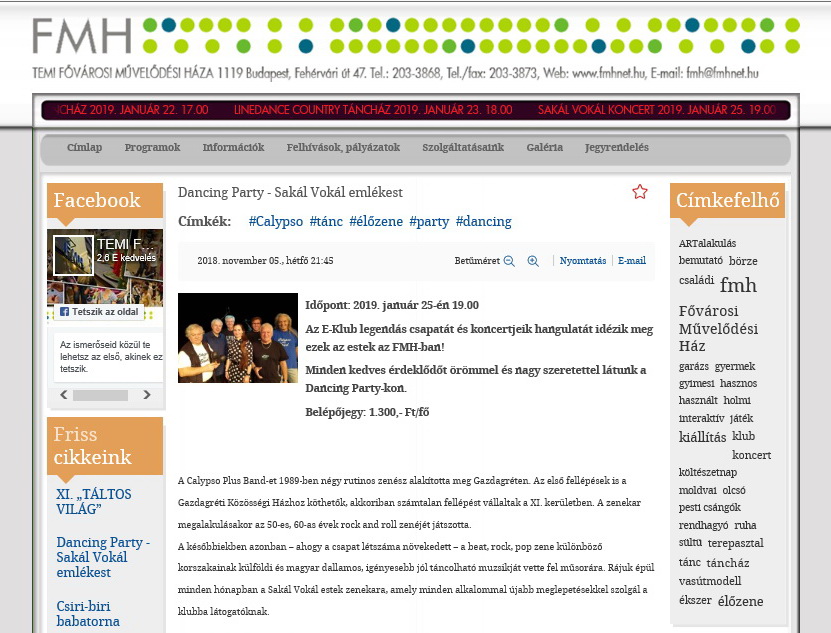Viewport: 831px width, 633px height.
Task: Click 'kiállítás' in the tag cloud
Action: [x=702, y=437]
